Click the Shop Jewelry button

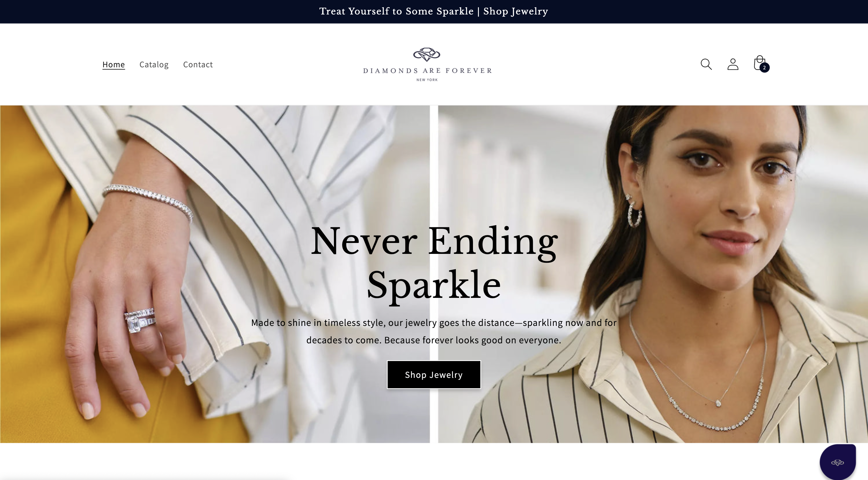point(434,375)
